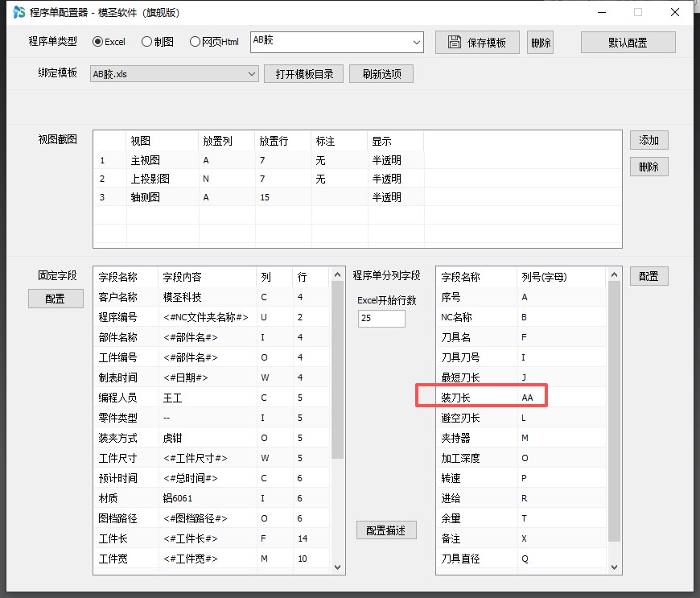This screenshot has width=700, height=598.
Task: Select the 客户名称 fixed field row
Action: (212, 297)
